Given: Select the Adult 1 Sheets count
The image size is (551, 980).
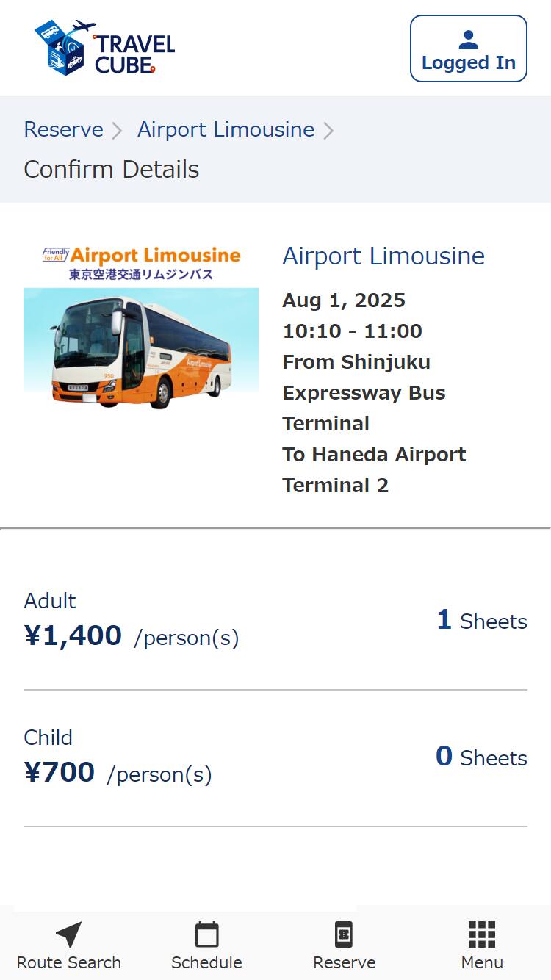Looking at the screenshot, I should tap(481, 621).
